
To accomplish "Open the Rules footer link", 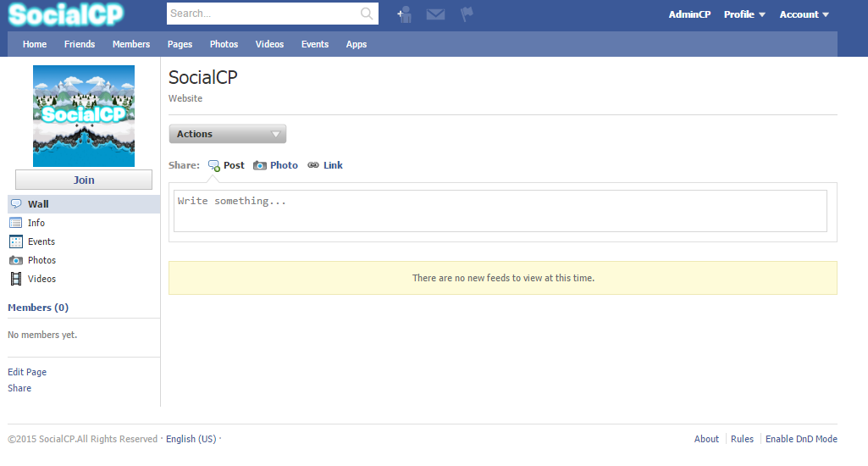I will 742,439.
